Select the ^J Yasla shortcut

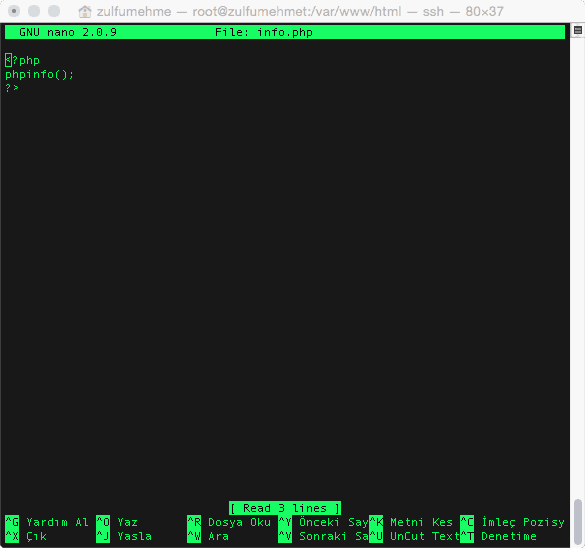point(124,536)
